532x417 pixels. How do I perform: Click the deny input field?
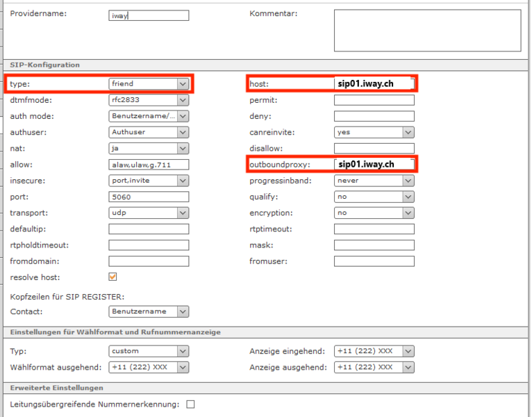[374, 116]
